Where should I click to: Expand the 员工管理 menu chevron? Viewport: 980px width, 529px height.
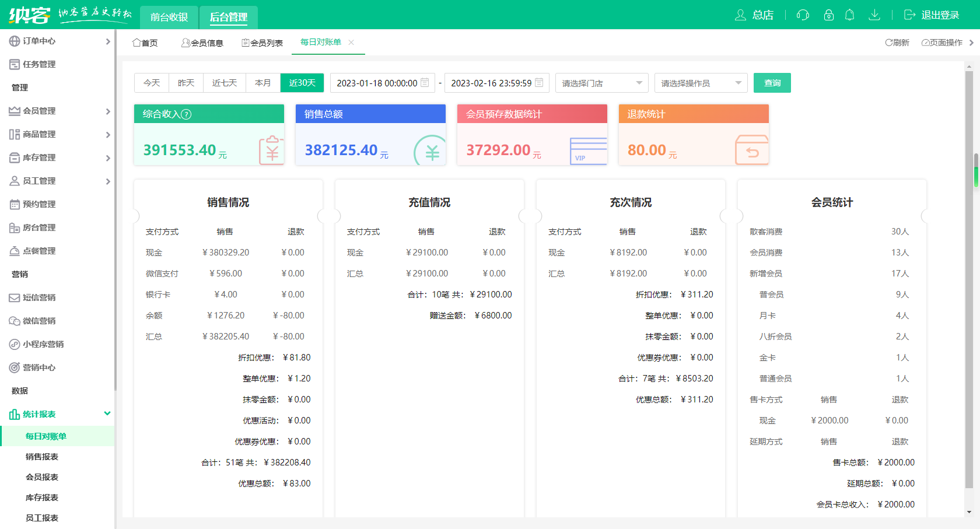click(x=108, y=181)
